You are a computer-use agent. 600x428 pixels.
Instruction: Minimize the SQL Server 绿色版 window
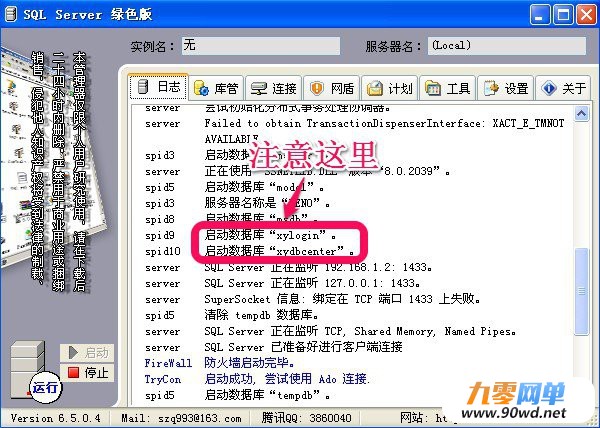540,15
